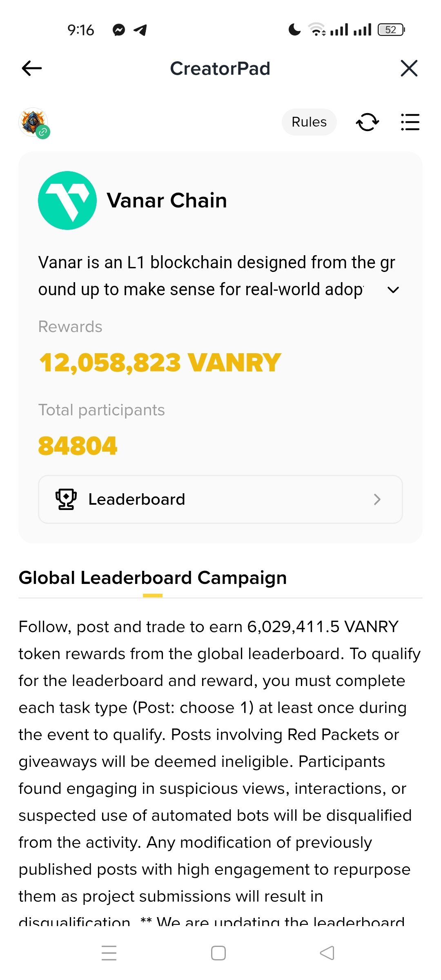Tap the Android home button
The height and width of the screenshot is (980, 441).
[218, 953]
